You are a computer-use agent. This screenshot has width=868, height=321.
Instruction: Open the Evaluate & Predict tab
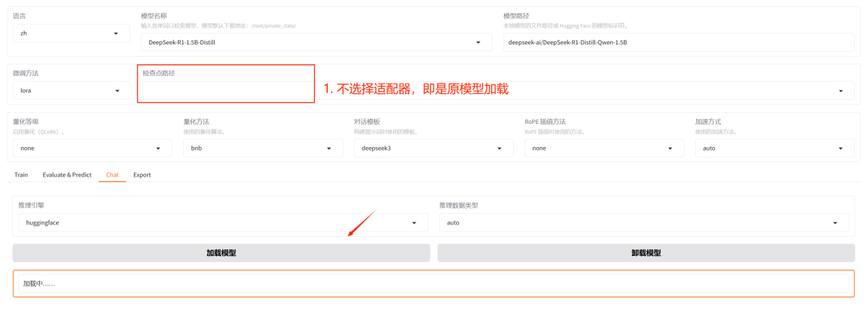click(x=67, y=175)
